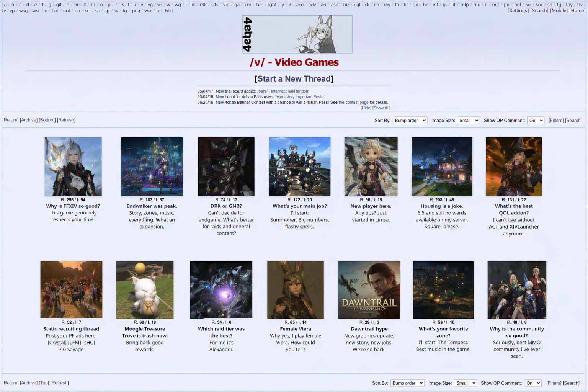Click Show All announcements link

pyautogui.click(x=381, y=108)
